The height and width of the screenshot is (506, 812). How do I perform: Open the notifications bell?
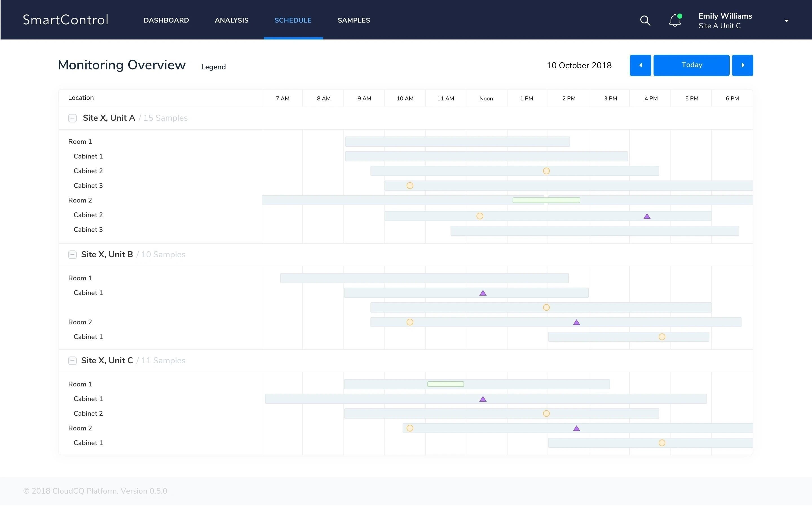674,20
